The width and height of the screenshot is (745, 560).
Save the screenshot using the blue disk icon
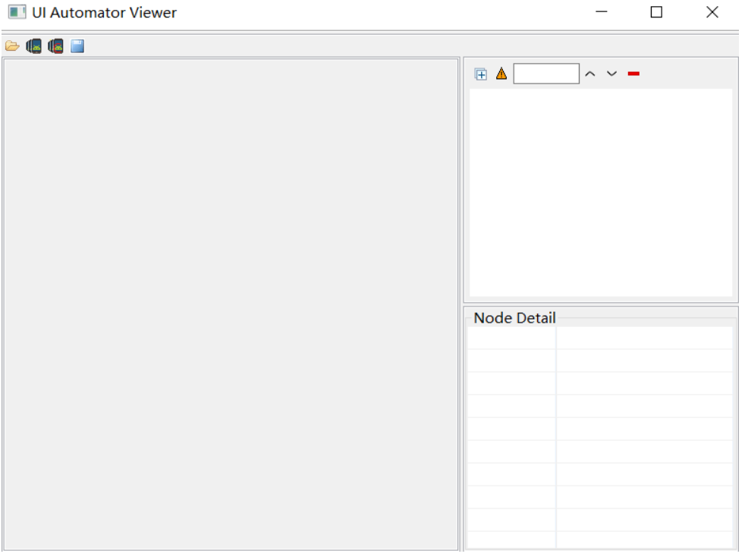pos(77,46)
